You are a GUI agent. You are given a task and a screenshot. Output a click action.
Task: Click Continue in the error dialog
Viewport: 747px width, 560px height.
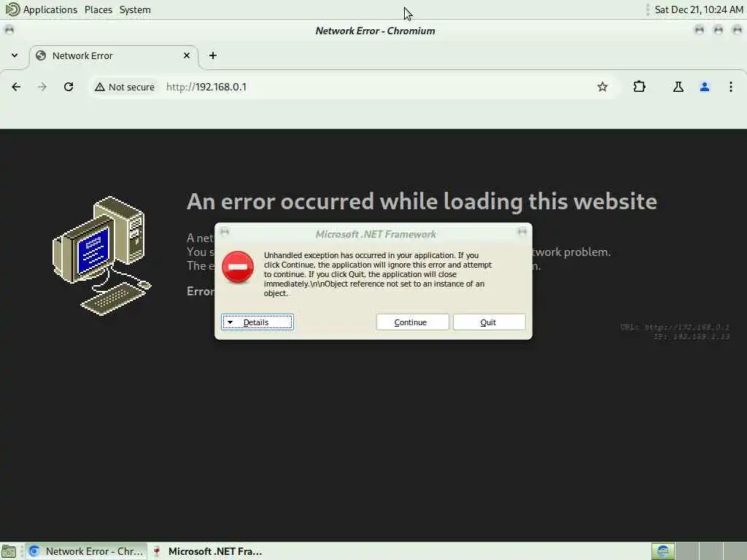pos(412,322)
